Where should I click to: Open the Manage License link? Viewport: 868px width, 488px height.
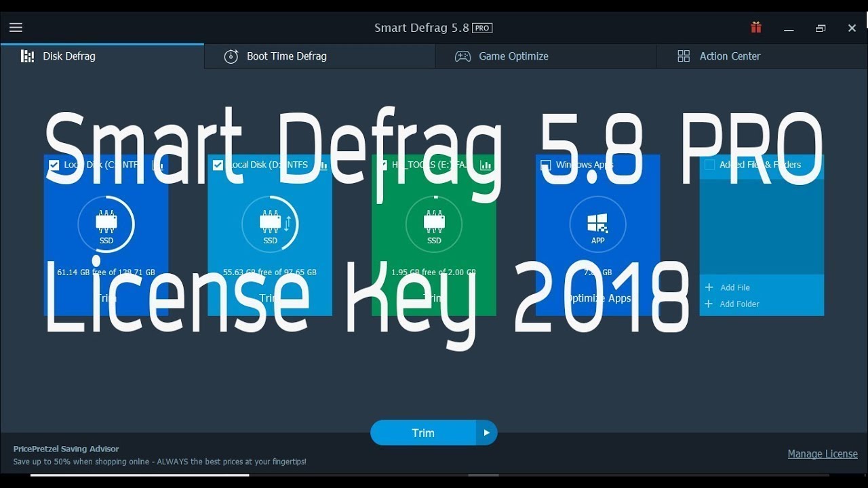pyautogui.click(x=823, y=454)
